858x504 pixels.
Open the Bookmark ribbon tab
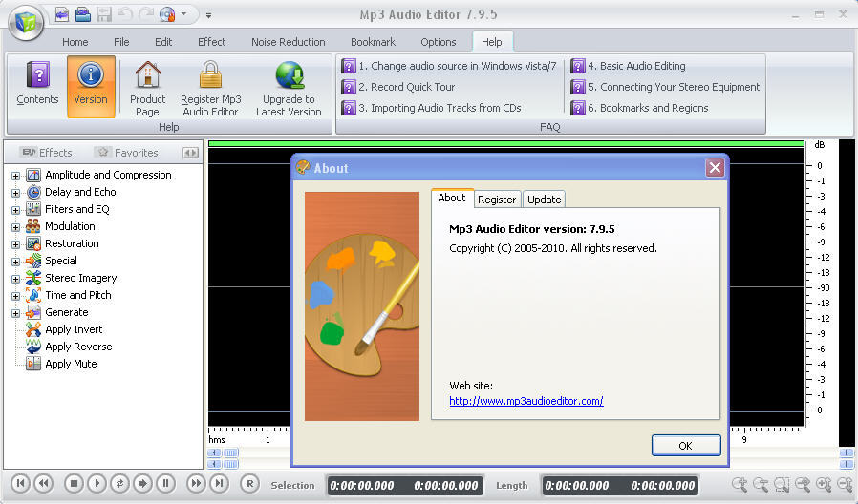point(373,42)
